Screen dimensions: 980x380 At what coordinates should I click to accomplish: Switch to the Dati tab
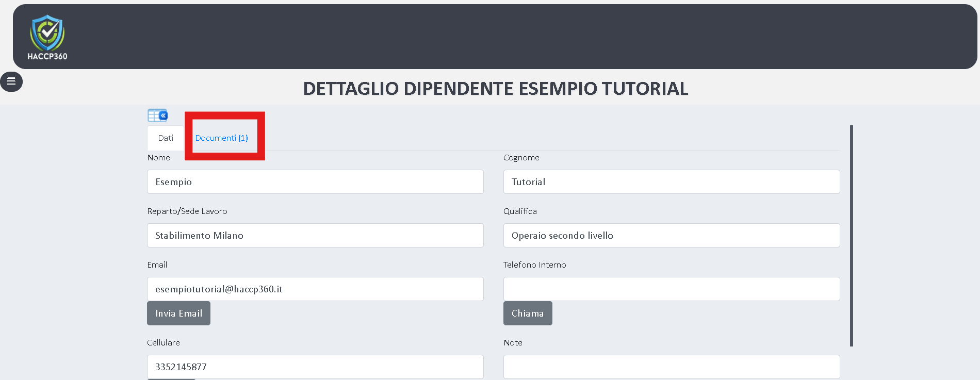click(x=166, y=138)
